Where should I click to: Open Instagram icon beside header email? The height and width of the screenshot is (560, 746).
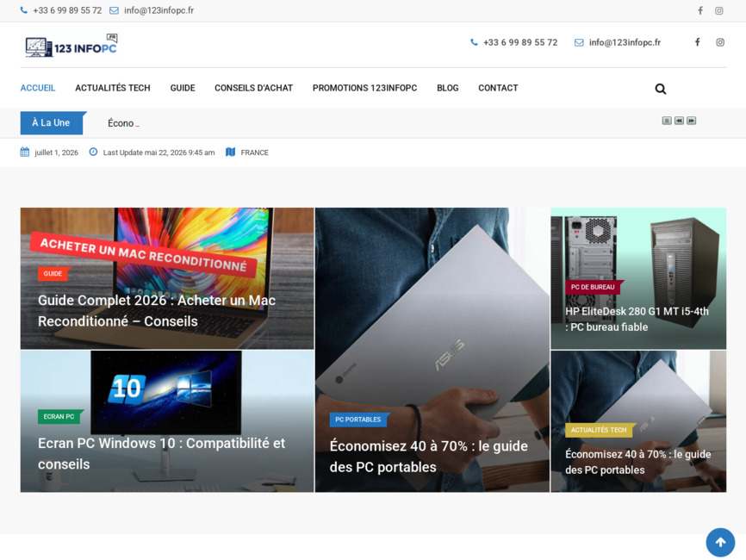[720, 42]
